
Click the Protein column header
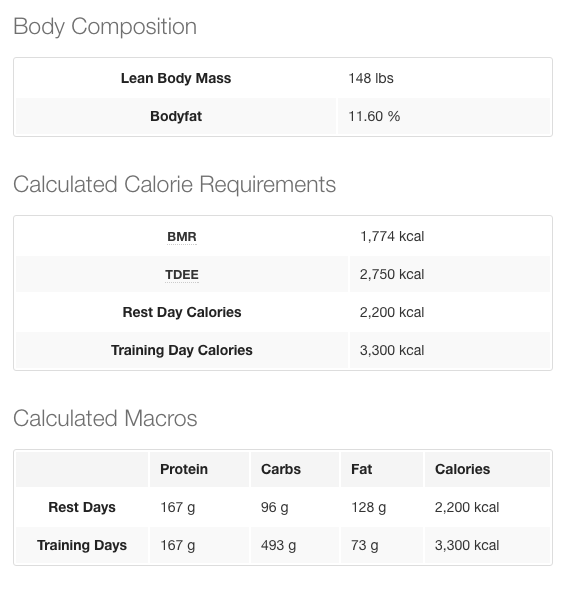pyautogui.click(x=184, y=469)
